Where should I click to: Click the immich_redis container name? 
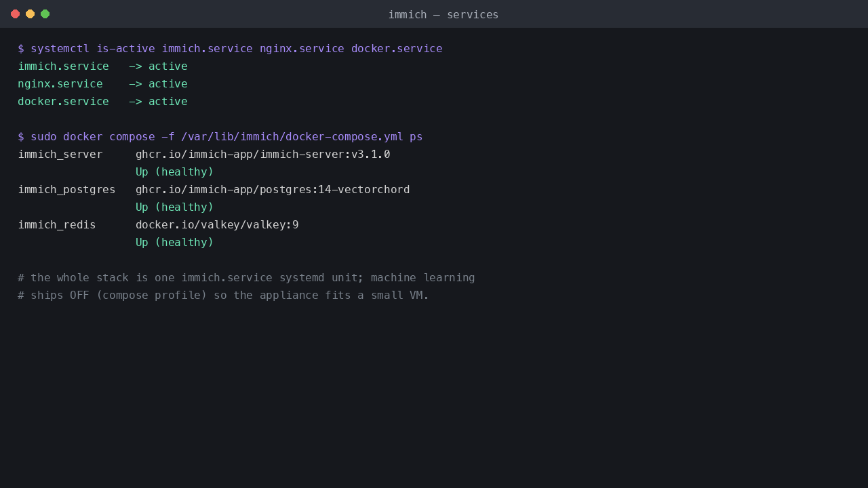[x=57, y=225]
